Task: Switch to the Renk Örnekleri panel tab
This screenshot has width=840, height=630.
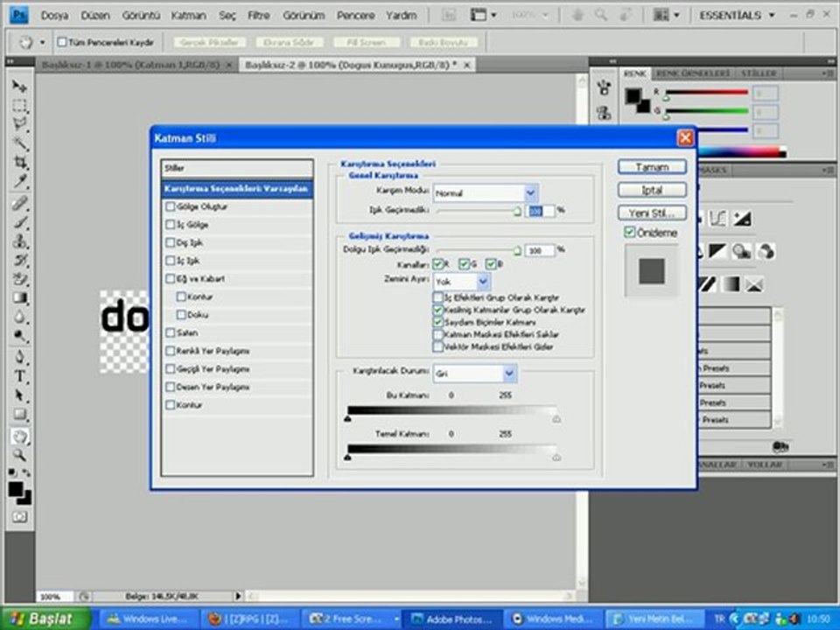Action: pyautogui.click(x=692, y=73)
